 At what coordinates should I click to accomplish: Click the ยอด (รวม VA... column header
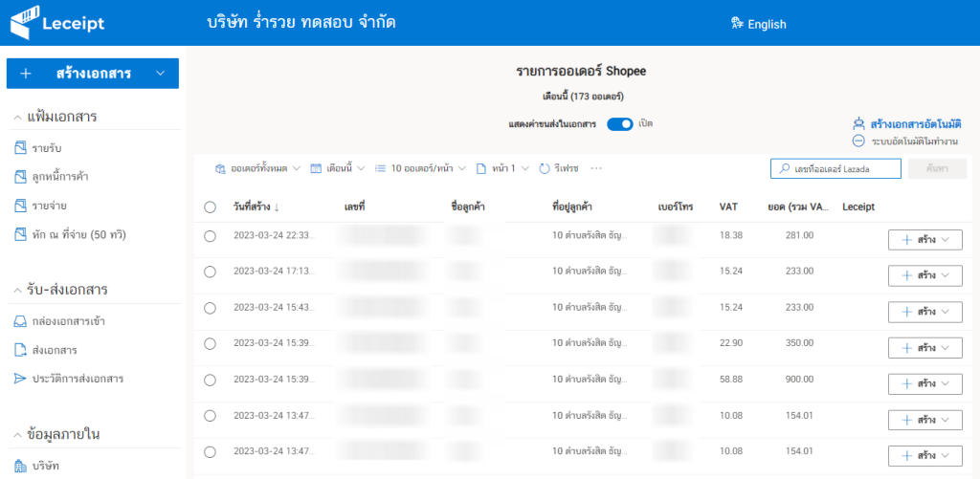click(x=798, y=207)
